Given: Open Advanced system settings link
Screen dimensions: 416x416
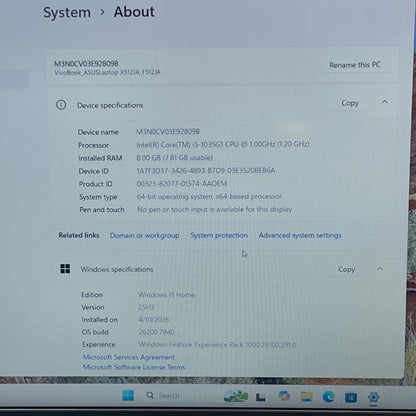Looking at the screenshot, I should (x=300, y=235).
